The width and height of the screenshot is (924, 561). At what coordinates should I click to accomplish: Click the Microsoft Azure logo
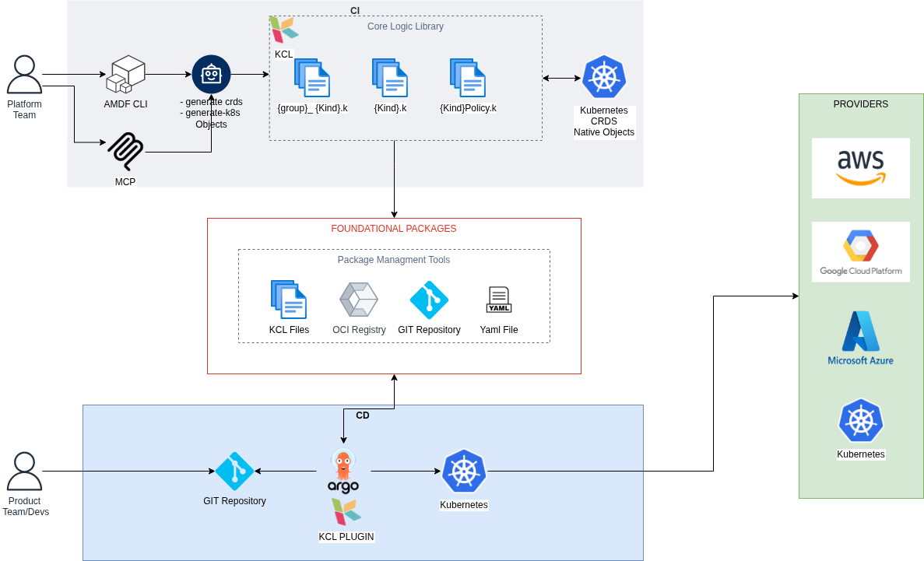tap(860, 338)
